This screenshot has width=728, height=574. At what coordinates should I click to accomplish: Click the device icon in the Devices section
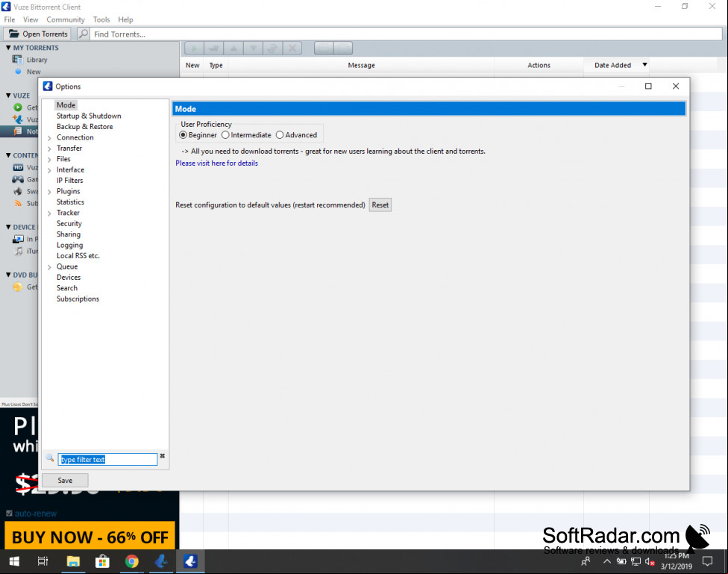tap(18, 239)
